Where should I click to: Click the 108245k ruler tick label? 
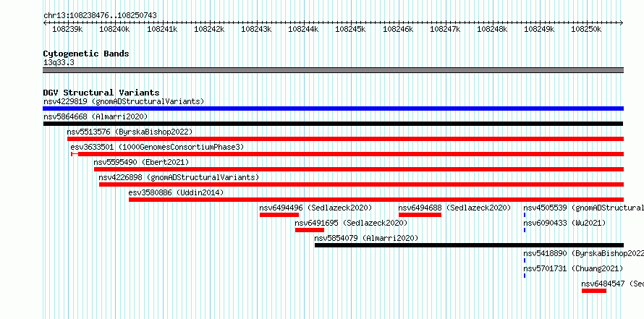point(351,29)
